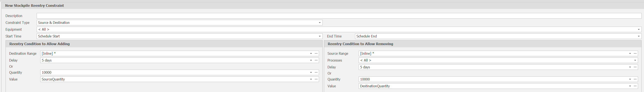Open the Start Time dropdown
This screenshot has width=644, height=92.
pos(319,36)
